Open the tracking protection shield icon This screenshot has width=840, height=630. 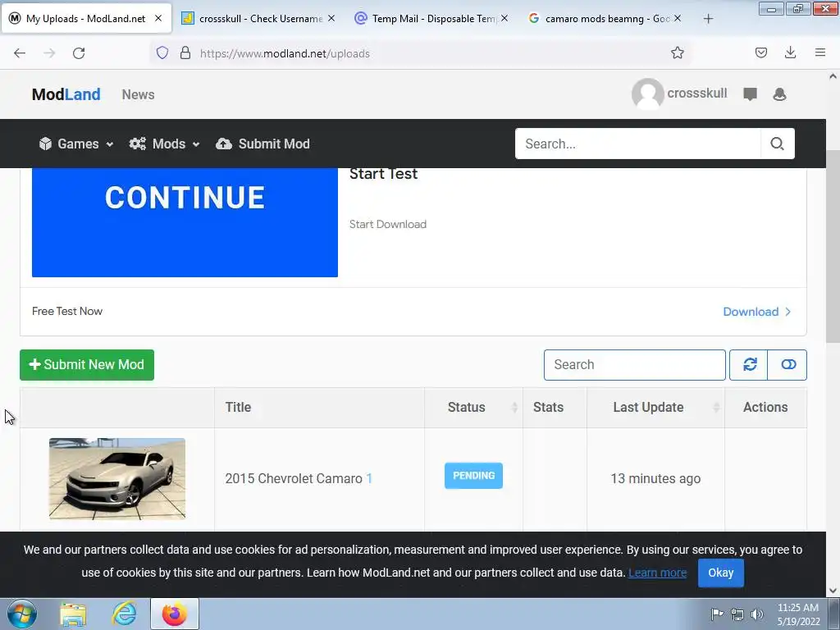click(162, 52)
